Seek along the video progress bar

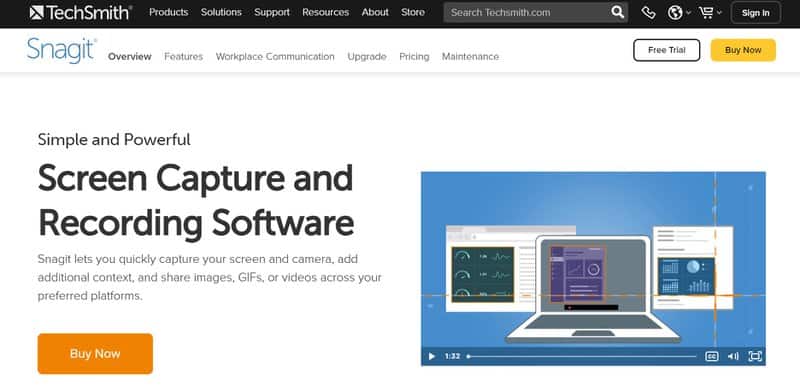pos(582,356)
